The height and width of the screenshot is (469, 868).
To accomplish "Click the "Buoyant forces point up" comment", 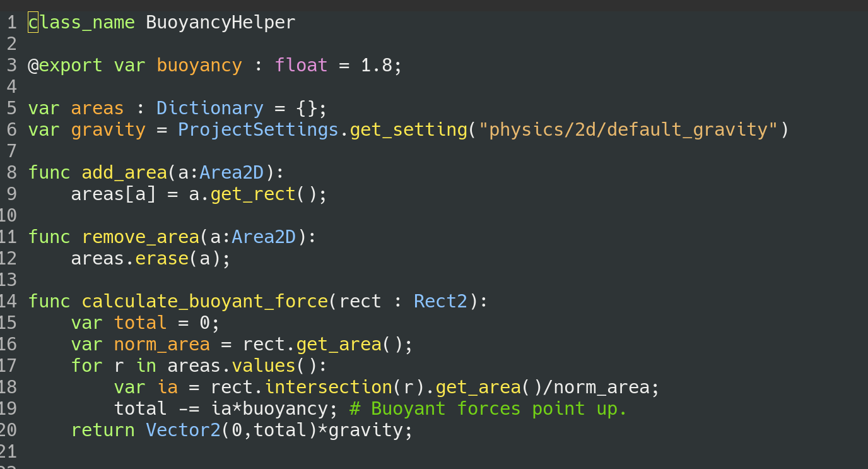I will click(x=488, y=409).
